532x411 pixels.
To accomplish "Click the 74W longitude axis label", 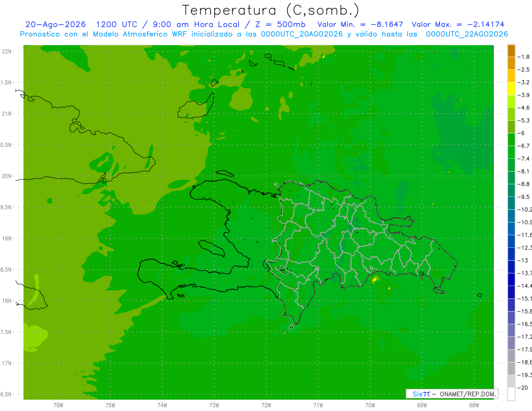I will [162, 405].
